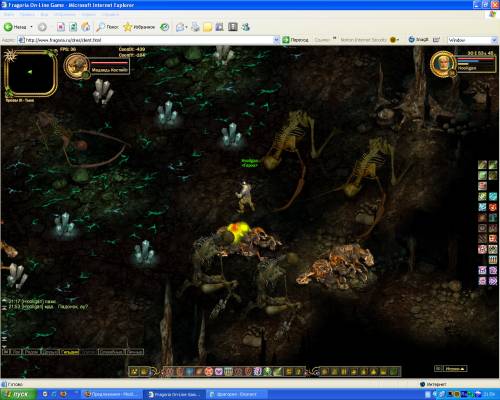Click the red target health bar

pos(109,63)
